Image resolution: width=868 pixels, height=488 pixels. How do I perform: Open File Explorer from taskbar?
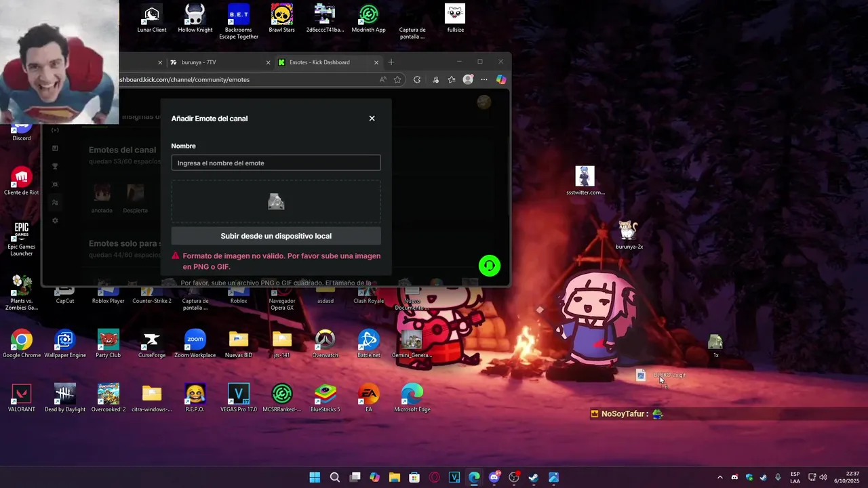click(395, 477)
